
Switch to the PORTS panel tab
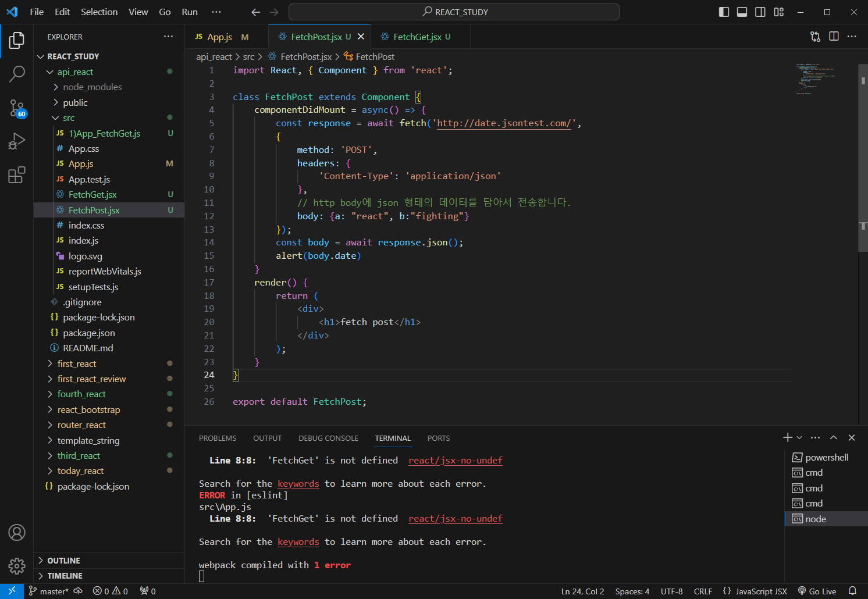[x=439, y=438]
